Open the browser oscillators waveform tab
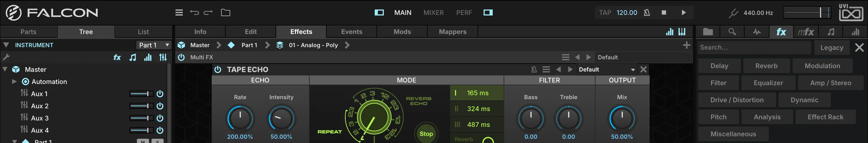 pyautogui.click(x=757, y=32)
